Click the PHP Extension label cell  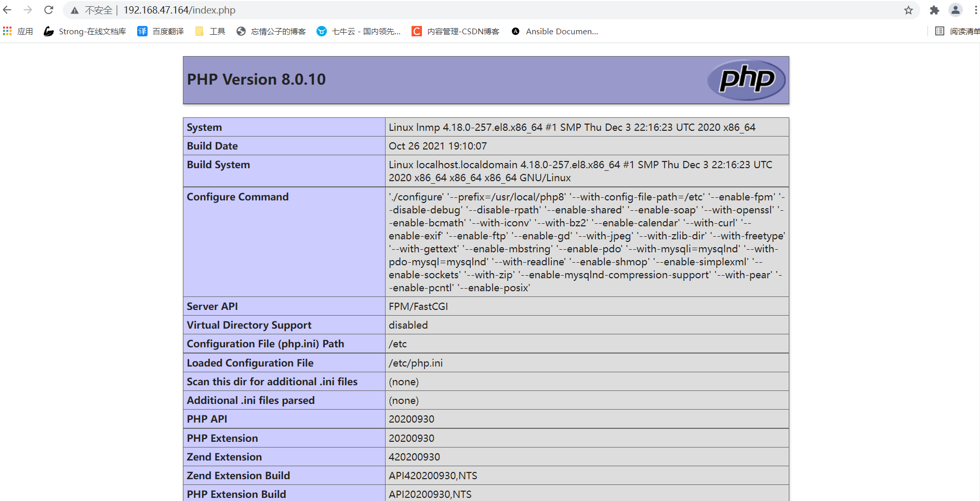(284, 438)
